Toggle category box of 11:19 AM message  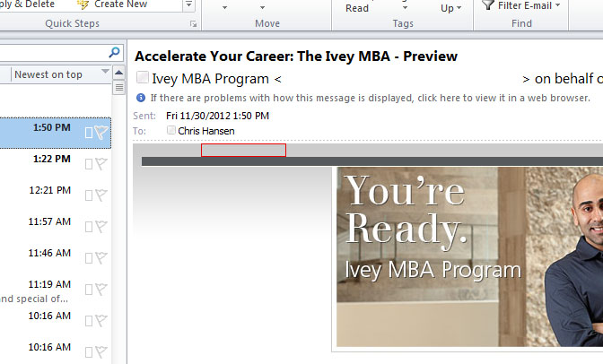coord(89,290)
